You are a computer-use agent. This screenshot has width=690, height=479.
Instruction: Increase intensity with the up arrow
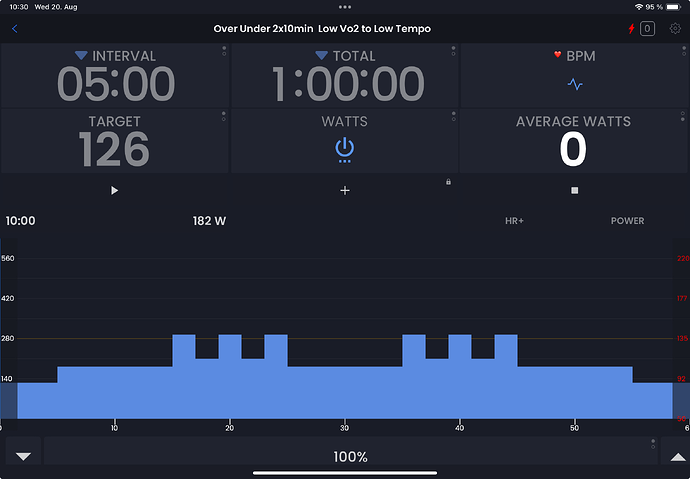(x=678, y=457)
